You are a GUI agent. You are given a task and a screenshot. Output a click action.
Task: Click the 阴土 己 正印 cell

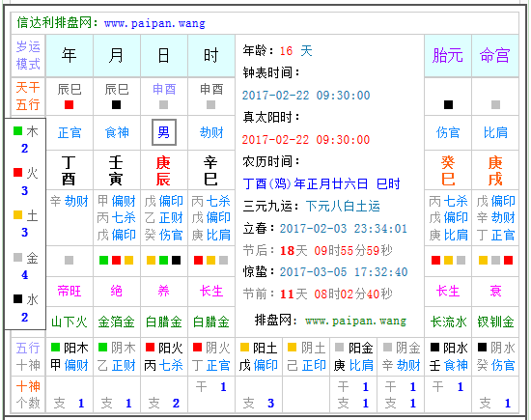pos(306,356)
